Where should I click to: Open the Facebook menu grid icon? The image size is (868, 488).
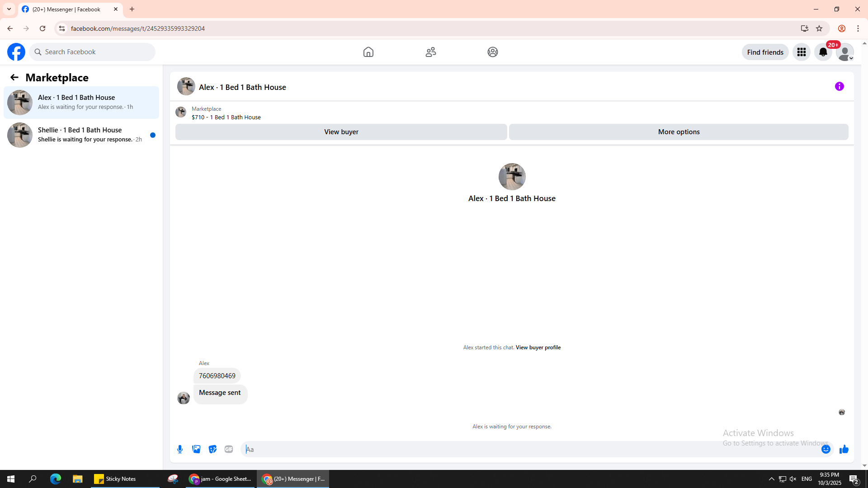click(x=802, y=52)
